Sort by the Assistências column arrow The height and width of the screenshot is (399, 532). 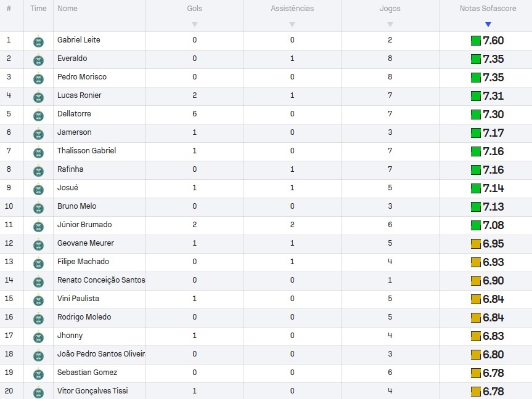click(292, 25)
